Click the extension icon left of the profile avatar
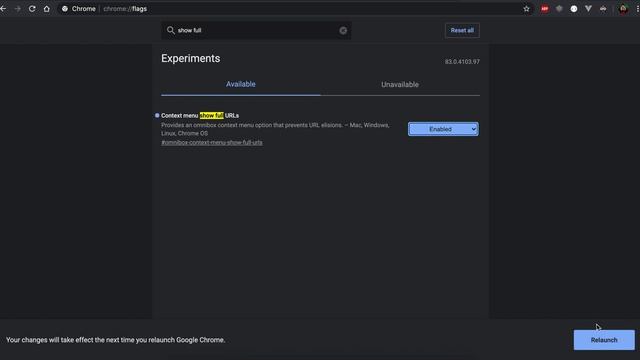Viewport: 640px width, 360px height. [x=603, y=9]
